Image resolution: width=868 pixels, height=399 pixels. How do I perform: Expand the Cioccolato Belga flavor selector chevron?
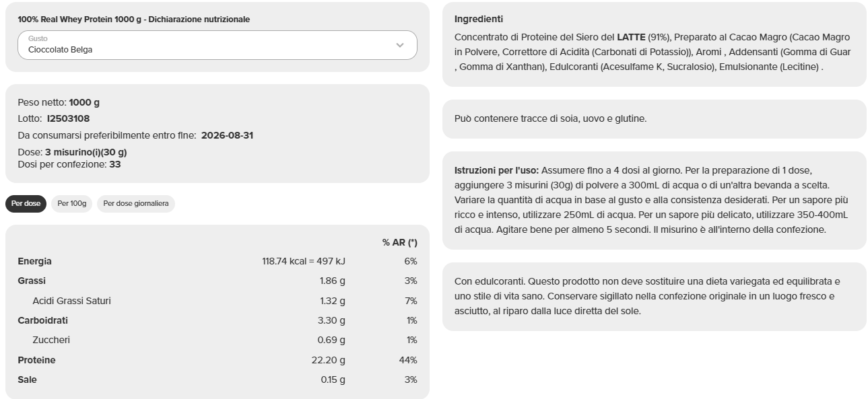401,45
